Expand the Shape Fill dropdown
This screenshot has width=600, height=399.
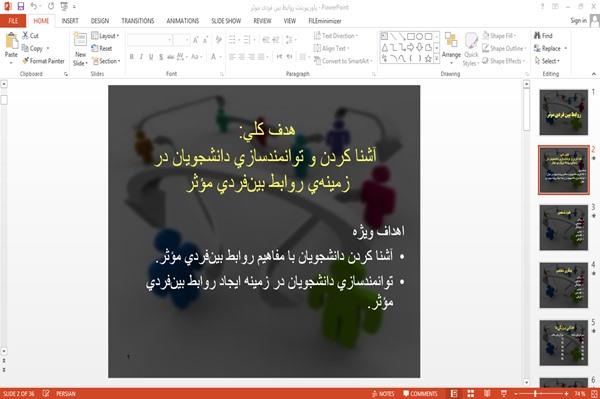point(499,36)
